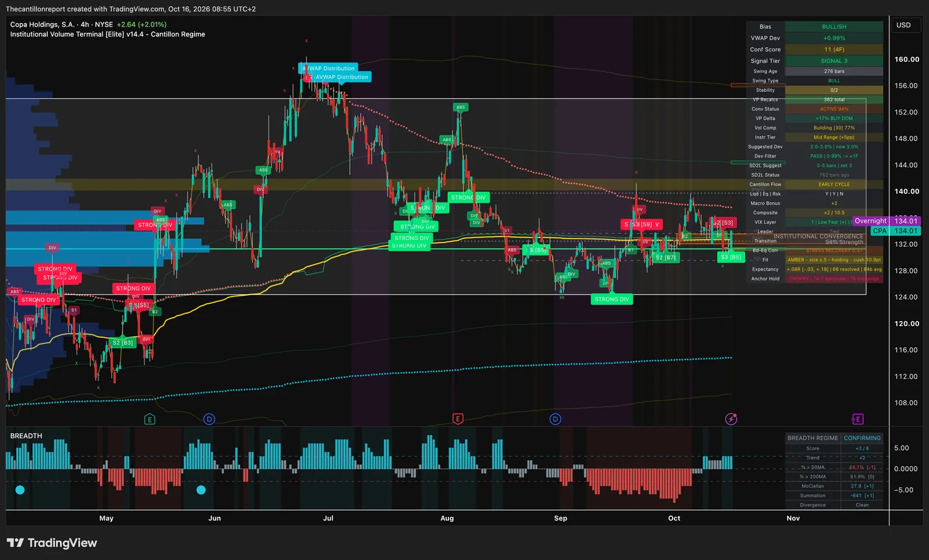Click the S3 [B5] signal label
This screenshot has width=929, height=560.
pyautogui.click(x=731, y=257)
